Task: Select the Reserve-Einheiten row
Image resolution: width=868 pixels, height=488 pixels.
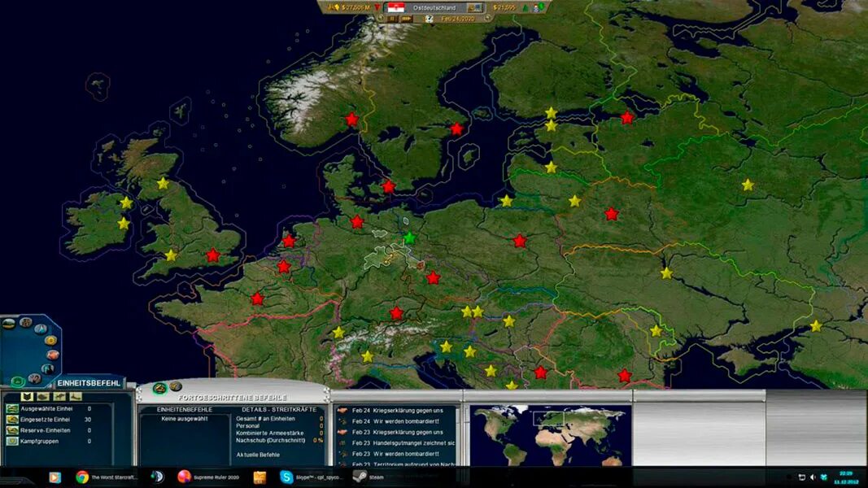Action: point(55,430)
